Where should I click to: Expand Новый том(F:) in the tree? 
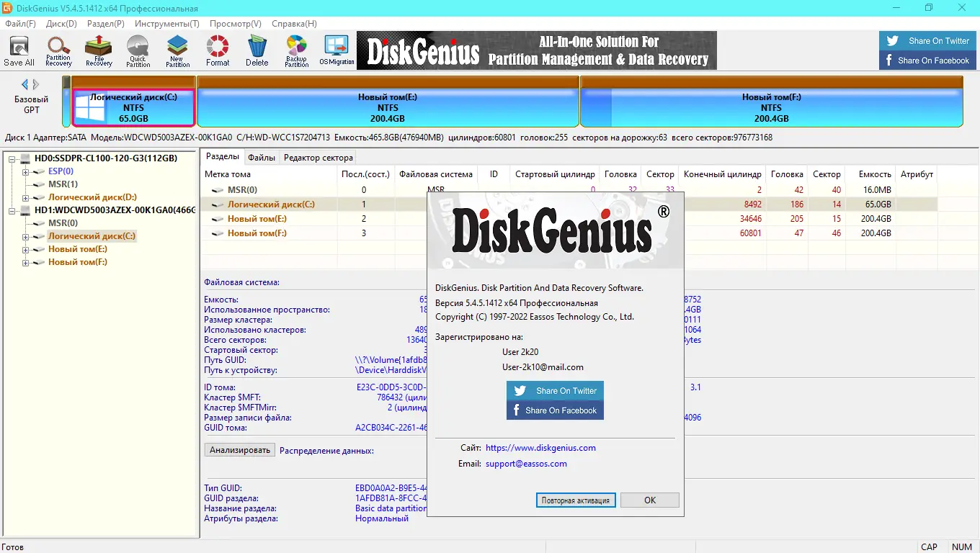[x=25, y=262]
